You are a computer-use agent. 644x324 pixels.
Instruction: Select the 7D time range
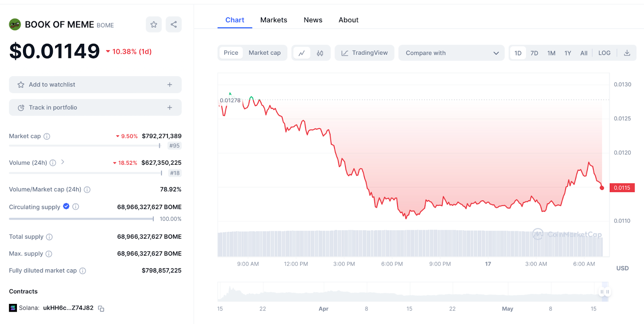(x=534, y=53)
